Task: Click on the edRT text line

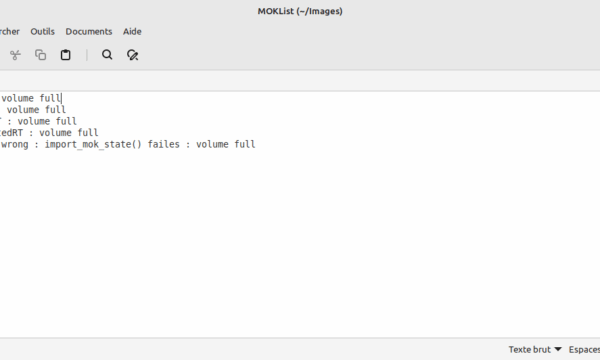Action: pos(49,133)
